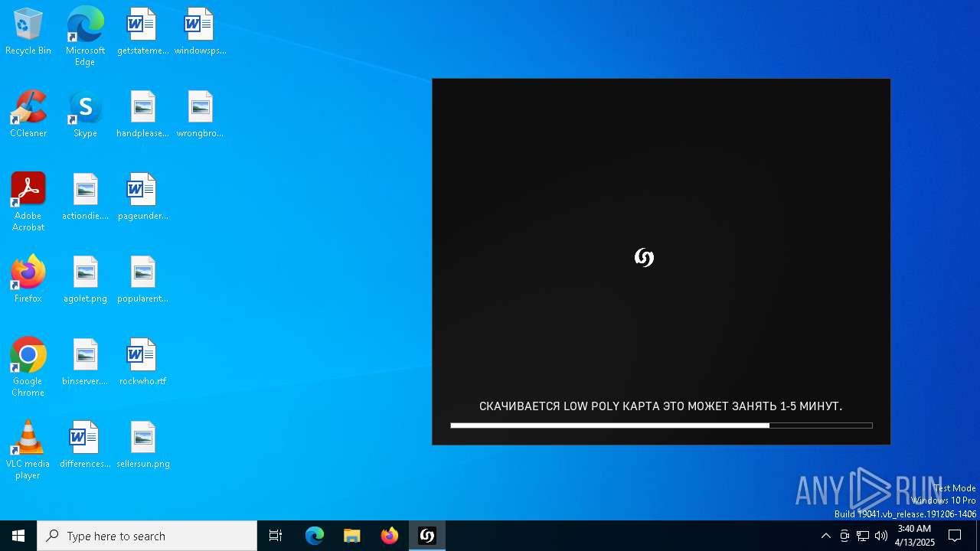The width and height of the screenshot is (980, 551).
Task: Select the actiondie... image file
Action: point(85,197)
